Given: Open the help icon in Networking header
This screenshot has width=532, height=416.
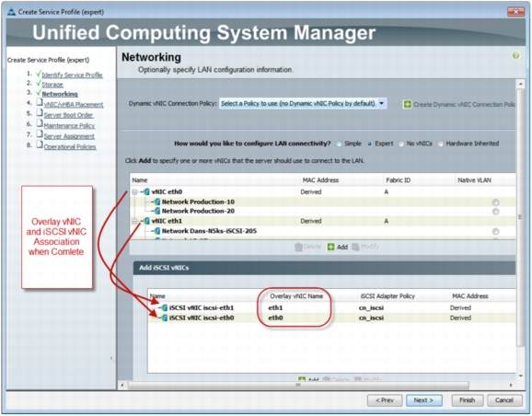Looking at the screenshot, I should click(515, 55).
